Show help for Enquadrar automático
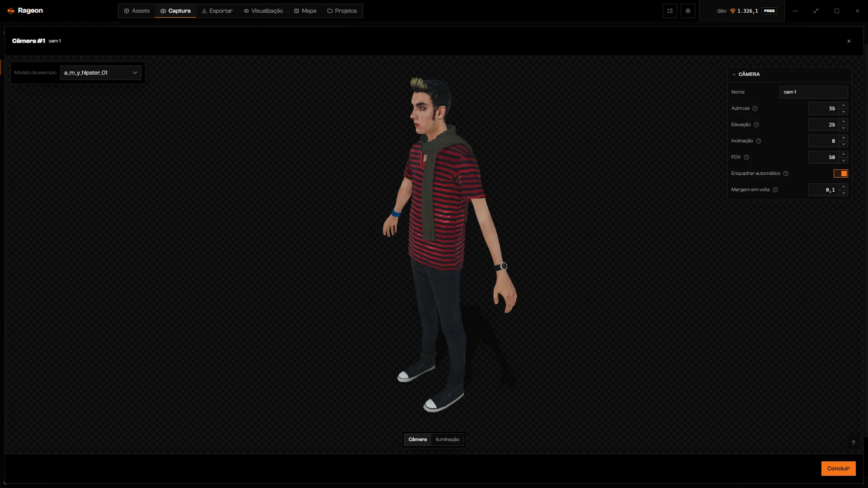This screenshot has height=488, width=868. click(x=786, y=174)
